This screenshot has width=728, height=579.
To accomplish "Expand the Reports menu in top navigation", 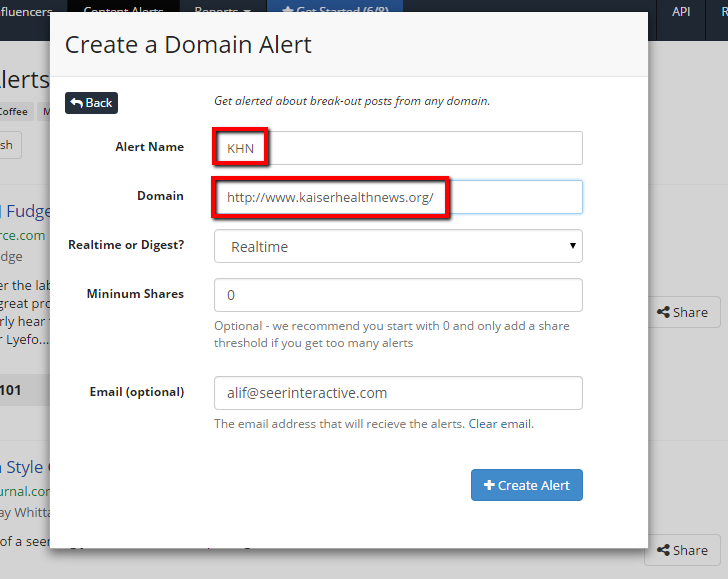I will (x=222, y=8).
